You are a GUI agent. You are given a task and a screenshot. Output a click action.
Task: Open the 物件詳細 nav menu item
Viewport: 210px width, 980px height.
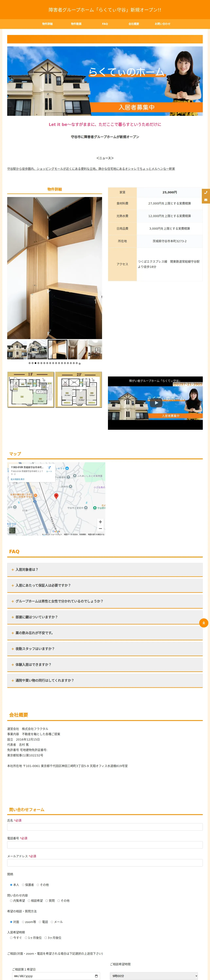(x=47, y=24)
